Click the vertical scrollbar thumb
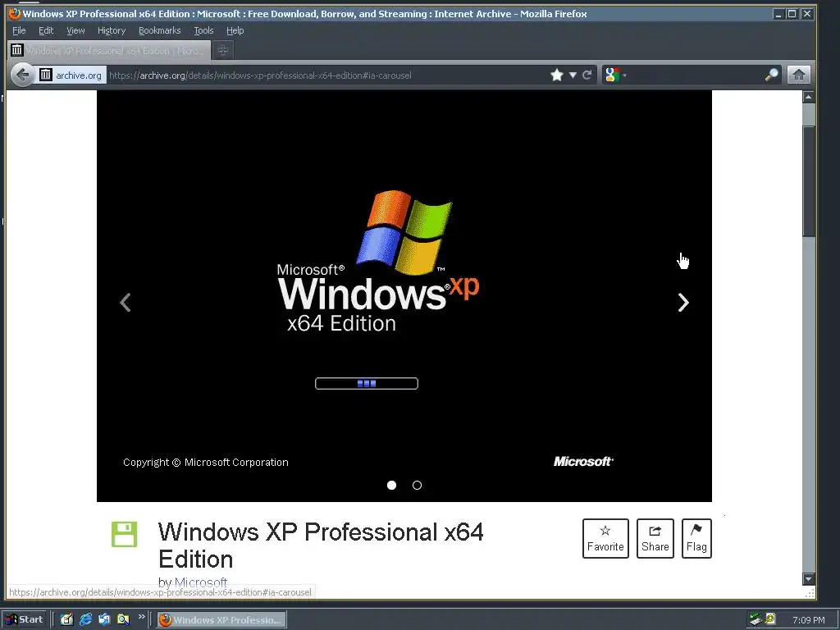The height and width of the screenshot is (630, 840). pyautogui.click(x=808, y=181)
